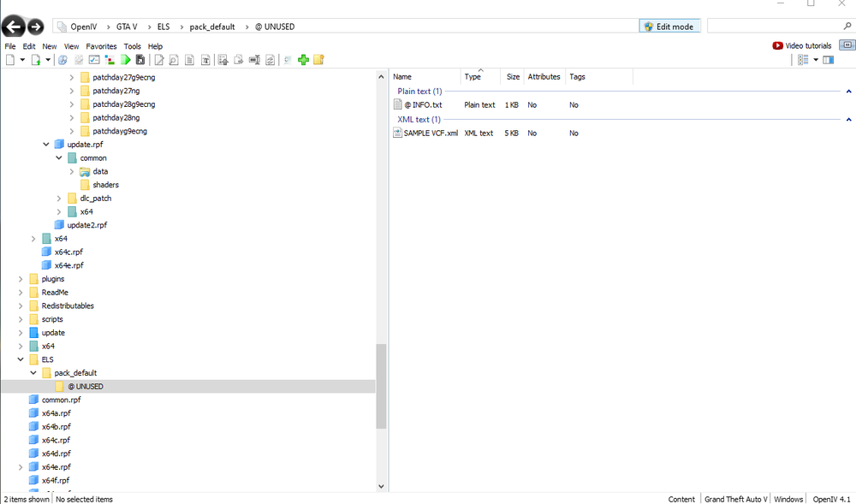856x504 pixels.
Task: Click Content in the status bar
Action: 681,499
